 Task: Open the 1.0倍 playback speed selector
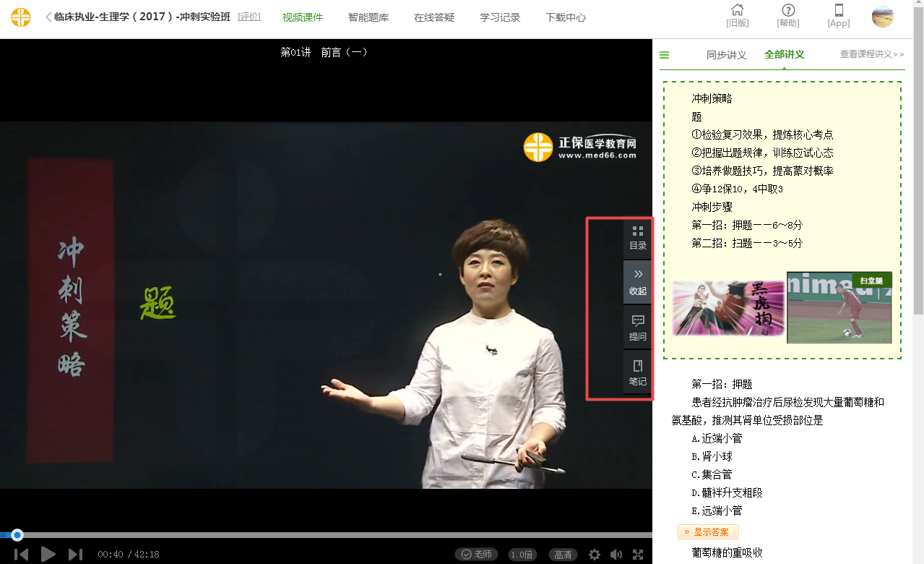coord(522,555)
